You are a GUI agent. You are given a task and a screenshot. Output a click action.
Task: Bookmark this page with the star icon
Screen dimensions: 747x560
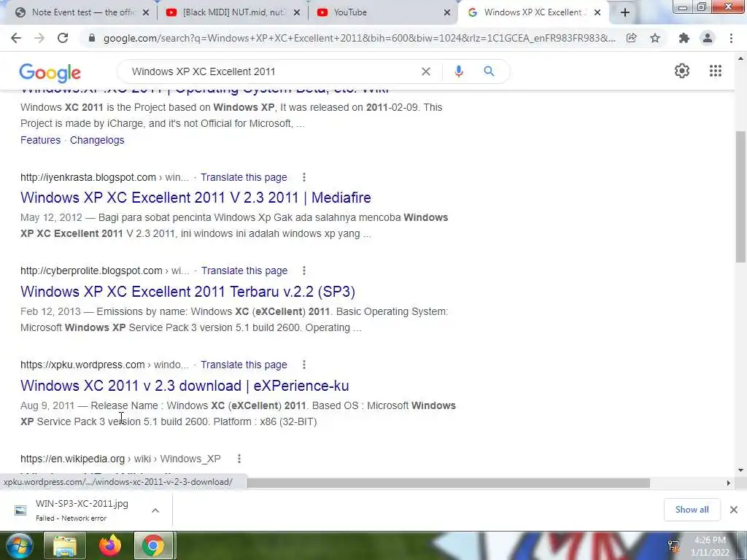656,38
